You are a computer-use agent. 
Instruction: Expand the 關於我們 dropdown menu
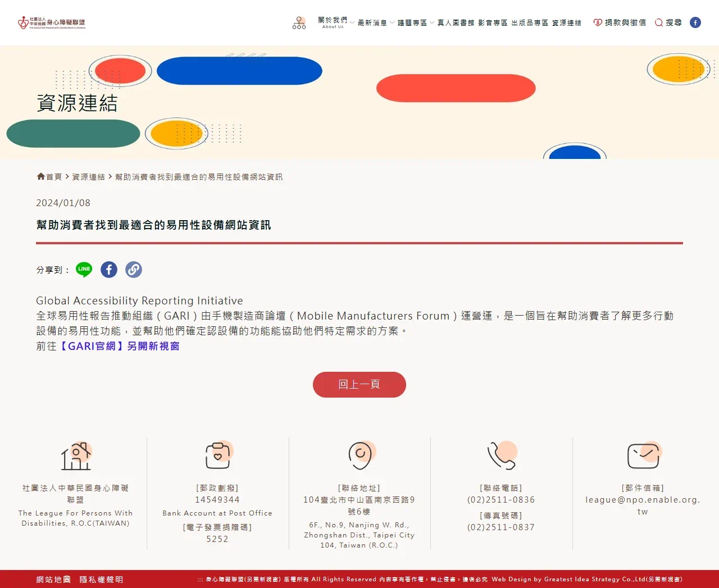point(331,20)
